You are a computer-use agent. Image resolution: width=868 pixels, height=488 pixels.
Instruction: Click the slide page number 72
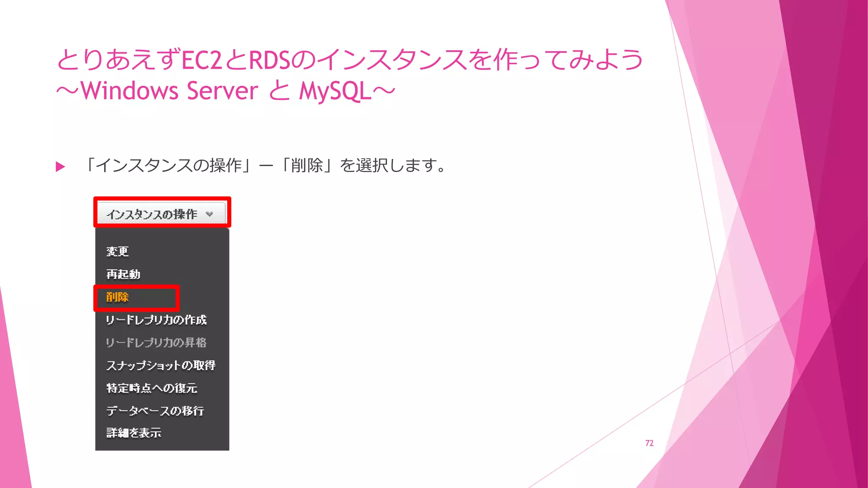coord(649,443)
